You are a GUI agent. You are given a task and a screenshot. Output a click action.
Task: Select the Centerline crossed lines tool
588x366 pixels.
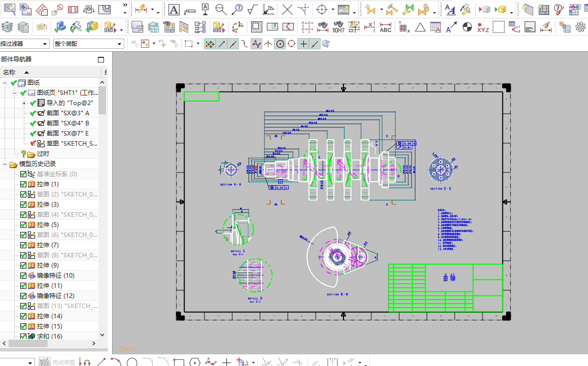pyautogui.click(x=287, y=9)
